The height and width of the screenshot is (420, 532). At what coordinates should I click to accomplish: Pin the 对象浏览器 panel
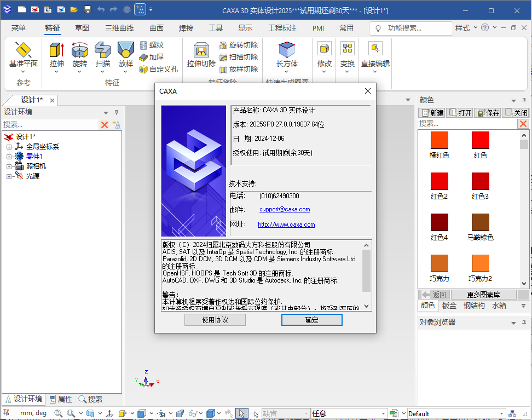coord(524,323)
